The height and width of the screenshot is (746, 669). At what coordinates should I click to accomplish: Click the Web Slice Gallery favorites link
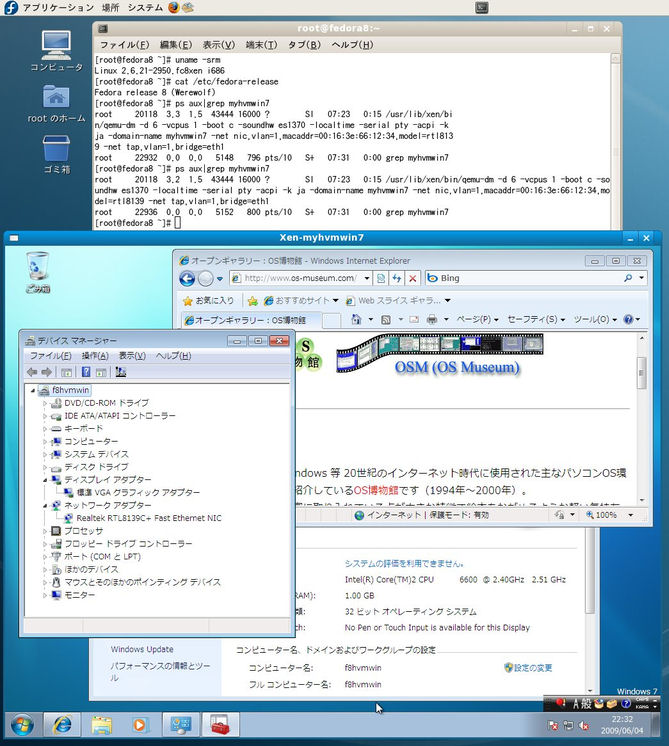pyautogui.click(x=398, y=301)
